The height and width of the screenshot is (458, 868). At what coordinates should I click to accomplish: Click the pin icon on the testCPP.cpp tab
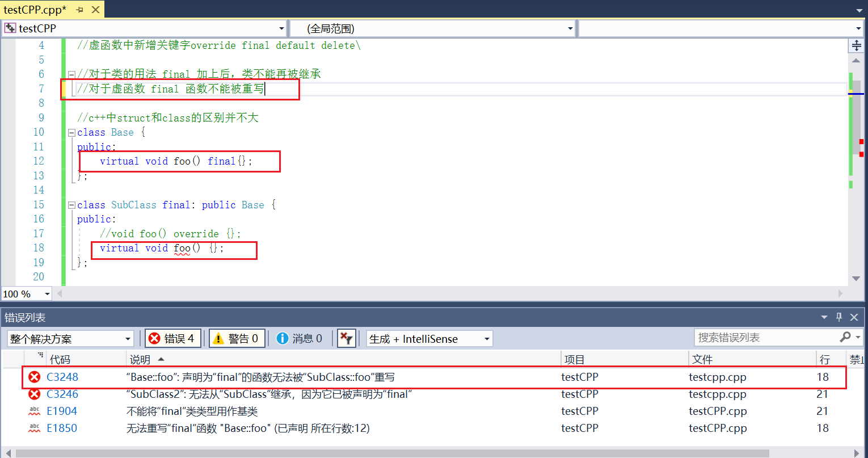(x=79, y=9)
